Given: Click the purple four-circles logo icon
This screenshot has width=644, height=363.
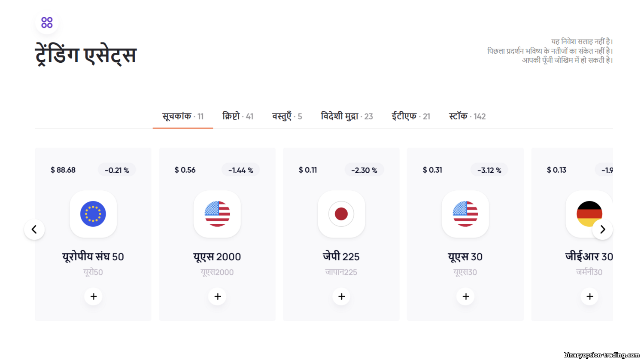Looking at the screenshot, I should point(47,22).
